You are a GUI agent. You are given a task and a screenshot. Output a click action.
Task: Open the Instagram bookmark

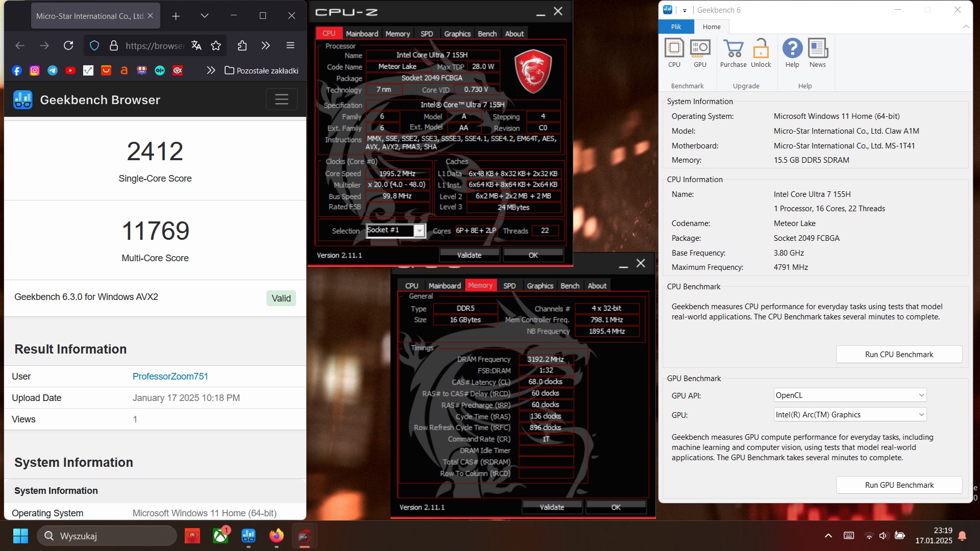click(x=35, y=70)
